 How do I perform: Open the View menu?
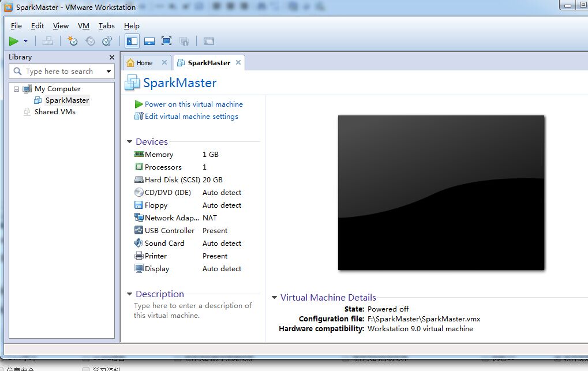click(61, 25)
